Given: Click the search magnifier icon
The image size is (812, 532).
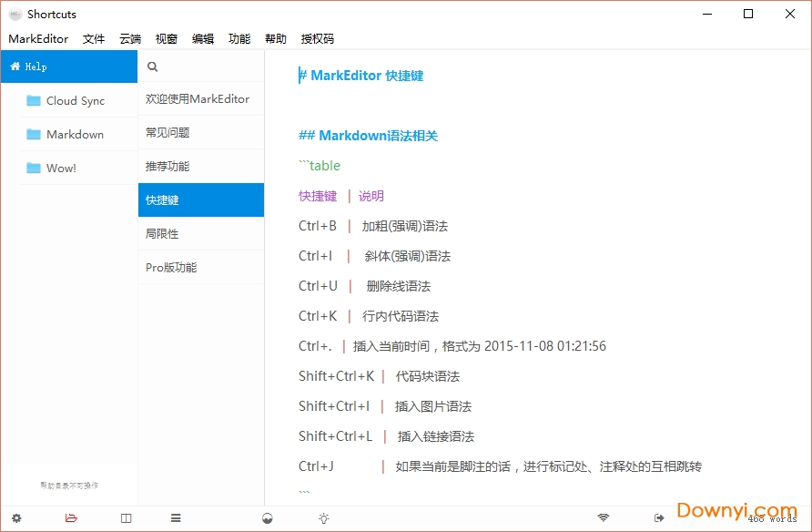Looking at the screenshot, I should [153, 66].
